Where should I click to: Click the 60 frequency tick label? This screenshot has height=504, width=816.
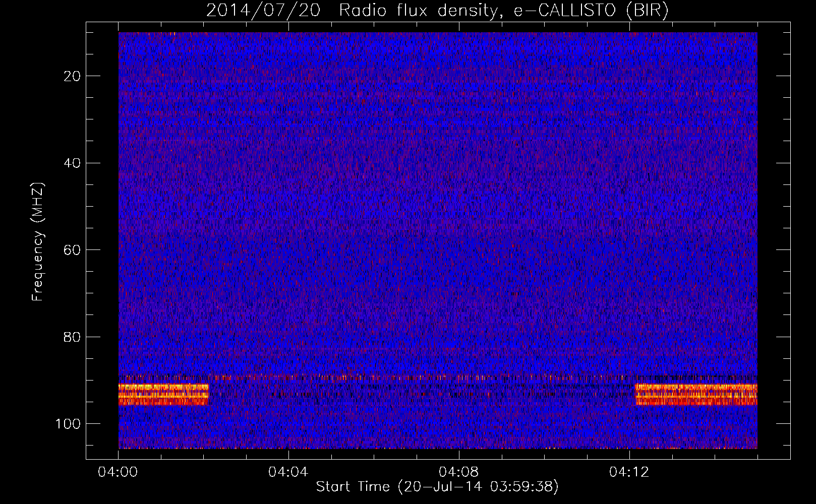[73, 250]
